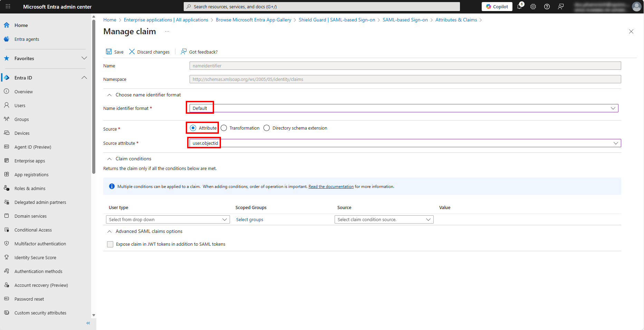Collapse the sidebar with double-chevron icon
This screenshot has height=330, width=644.
[x=88, y=323]
